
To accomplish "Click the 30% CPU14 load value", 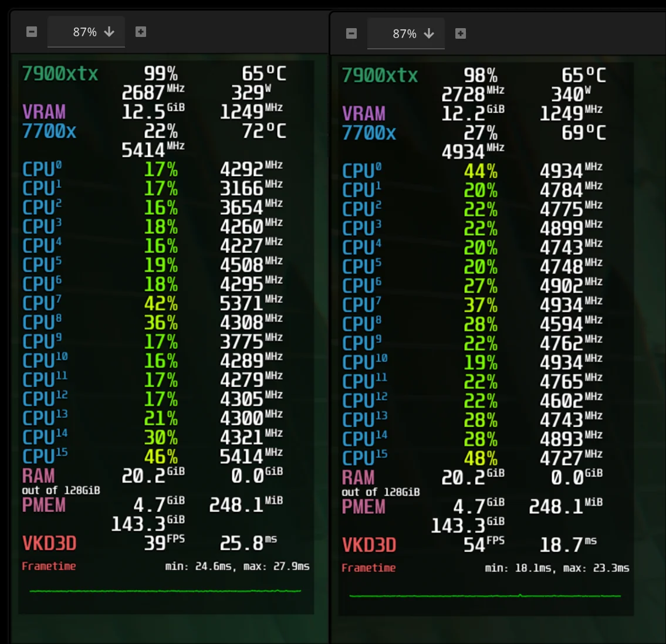I will point(161,438).
